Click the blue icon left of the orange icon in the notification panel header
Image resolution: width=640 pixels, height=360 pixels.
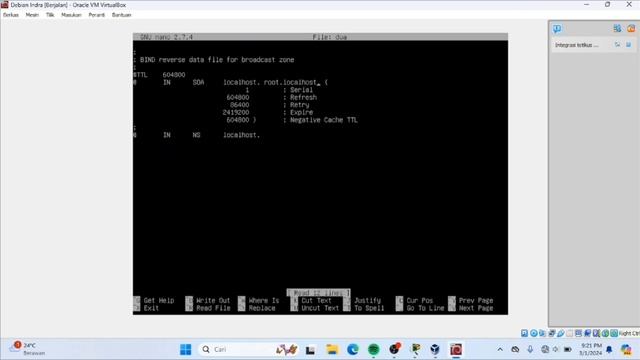coord(617,28)
